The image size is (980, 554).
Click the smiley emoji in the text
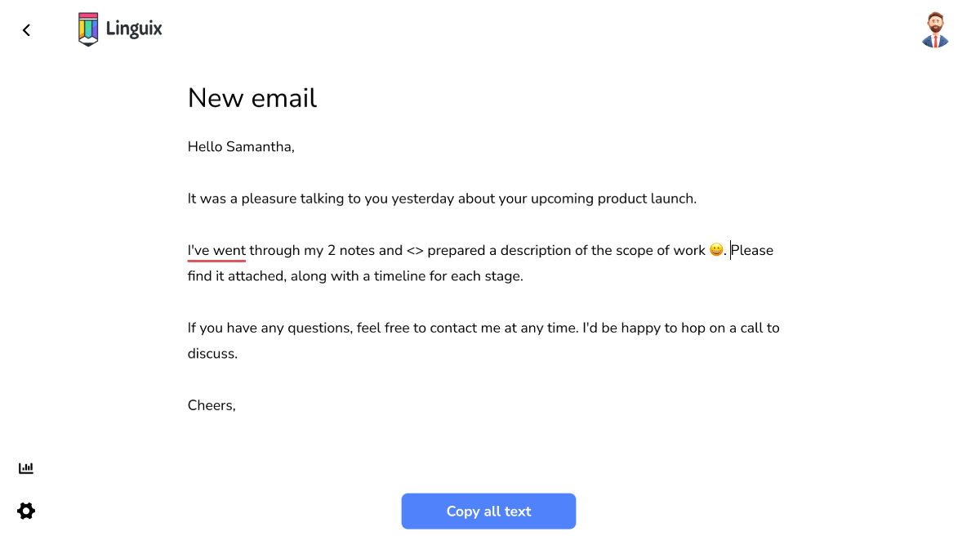coord(716,250)
